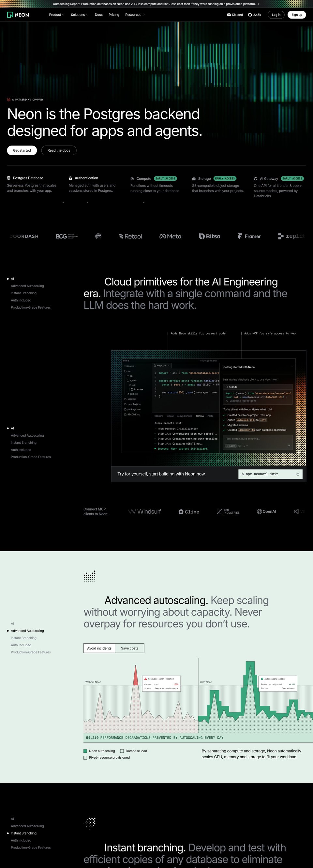Toggle the Neon autoscaling legend item

99,751
